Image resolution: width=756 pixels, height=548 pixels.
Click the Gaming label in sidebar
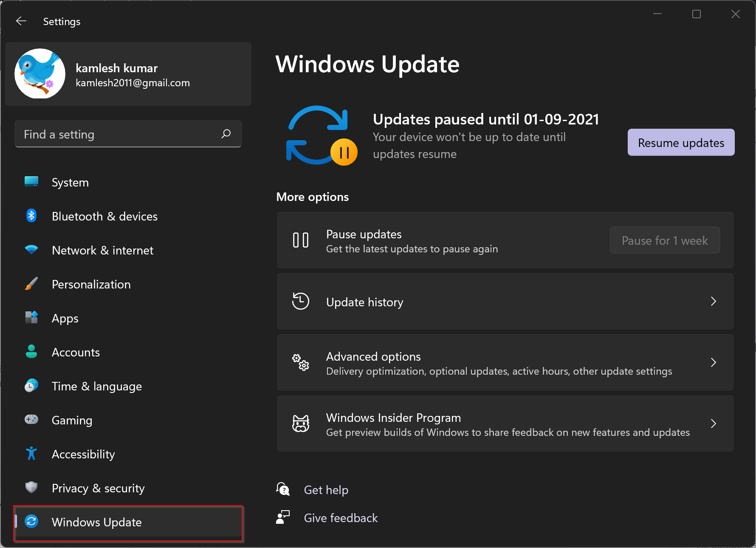(72, 421)
